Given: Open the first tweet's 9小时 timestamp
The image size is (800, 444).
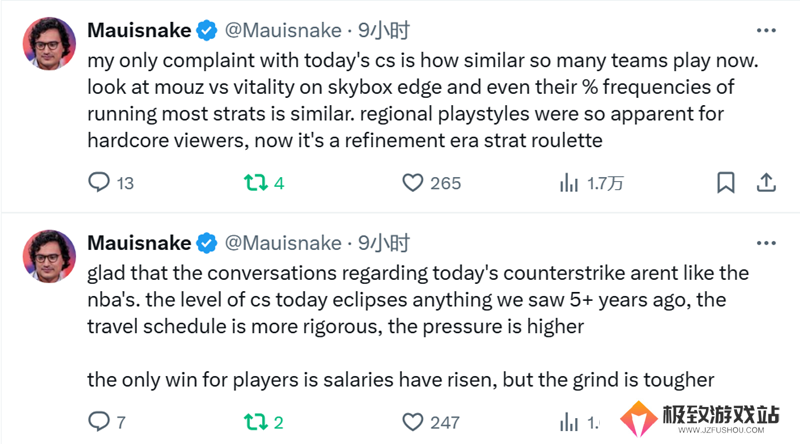Looking at the screenshot, I should [x=384, y=30].
